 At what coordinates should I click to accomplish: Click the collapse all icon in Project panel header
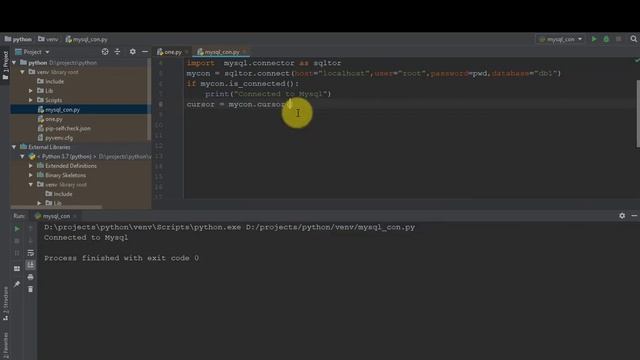point(118,52)
